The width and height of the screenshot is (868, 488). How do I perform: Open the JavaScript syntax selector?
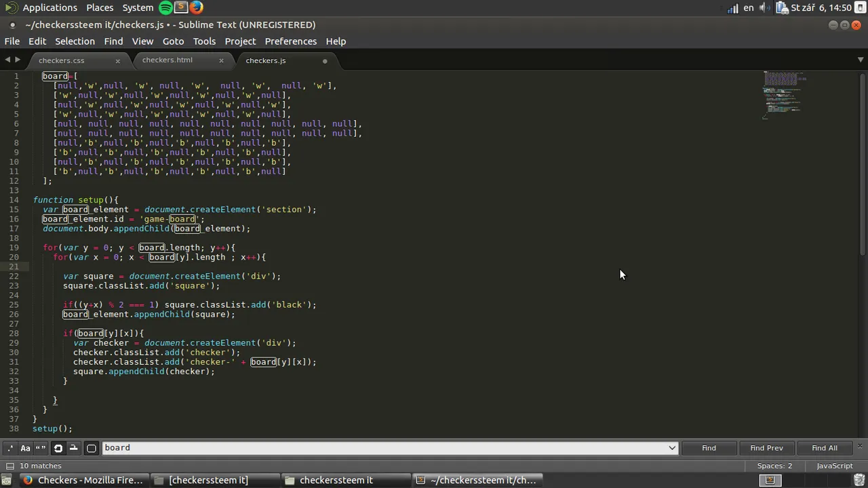pyautogui.click(x=834, y=466)
